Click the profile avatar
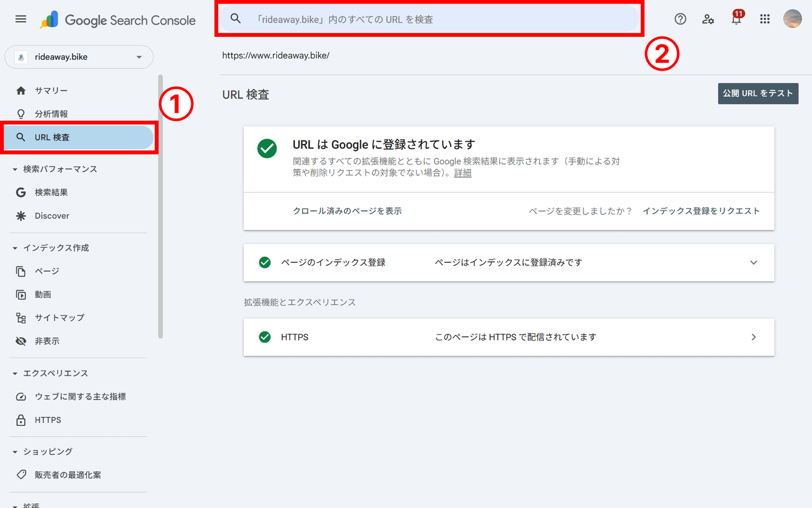This screenshot has height=508, width=812. click(x=792, y=19)
